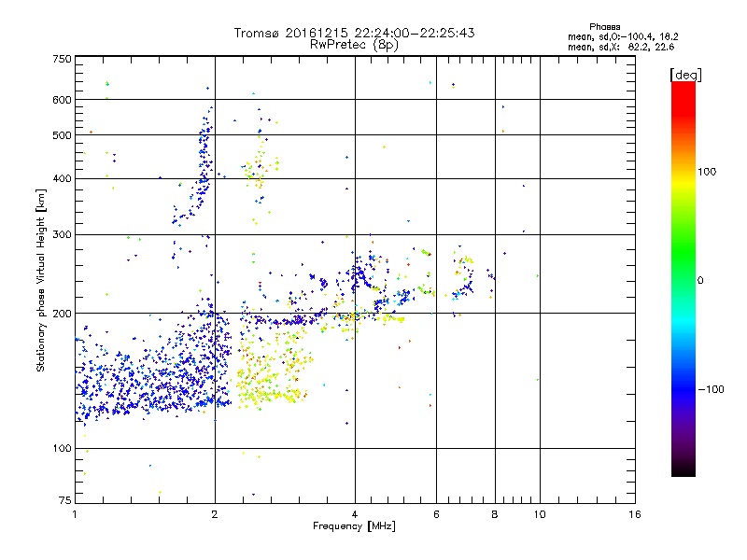Click the x-axis title 'Frequency [MHz]'
This screenshot has width=747, height=560.
pyautogui.click(x=354, y=526)
